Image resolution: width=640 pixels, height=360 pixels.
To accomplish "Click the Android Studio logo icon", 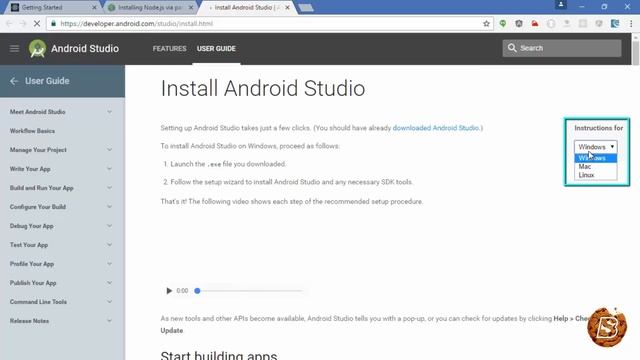I will (x=37, y=49).
